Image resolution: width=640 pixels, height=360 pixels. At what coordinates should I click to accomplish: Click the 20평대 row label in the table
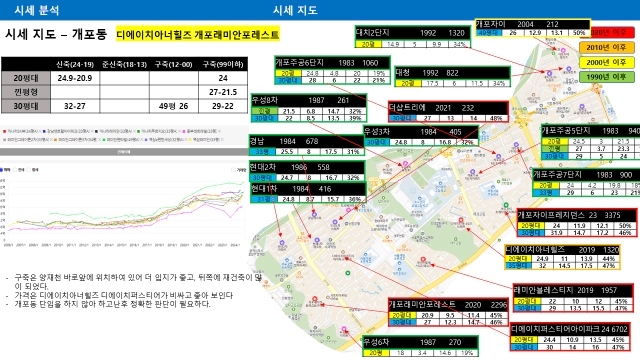[26, 78]
